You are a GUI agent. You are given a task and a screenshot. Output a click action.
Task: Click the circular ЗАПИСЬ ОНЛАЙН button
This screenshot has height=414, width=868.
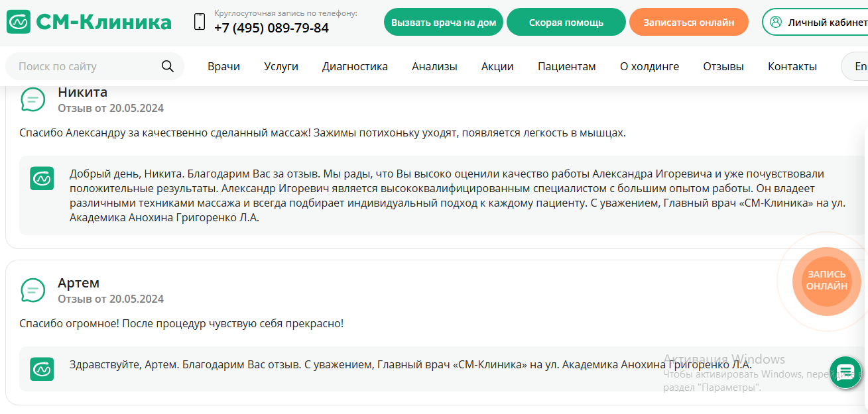826,281
